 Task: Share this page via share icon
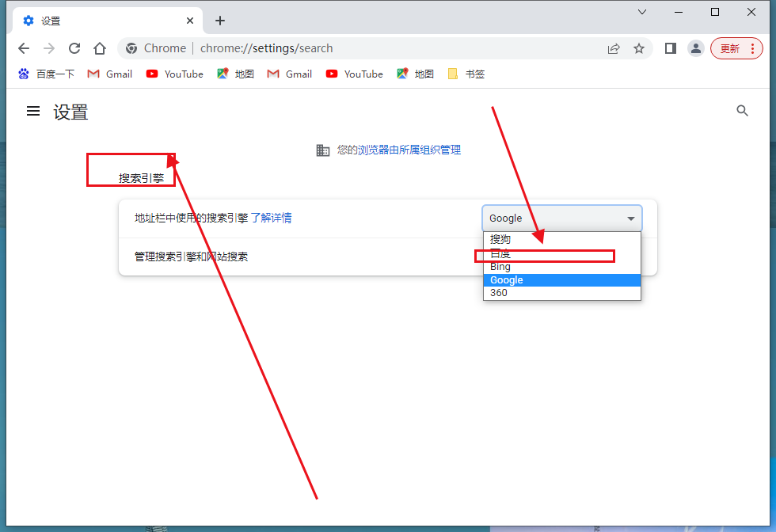614,48
